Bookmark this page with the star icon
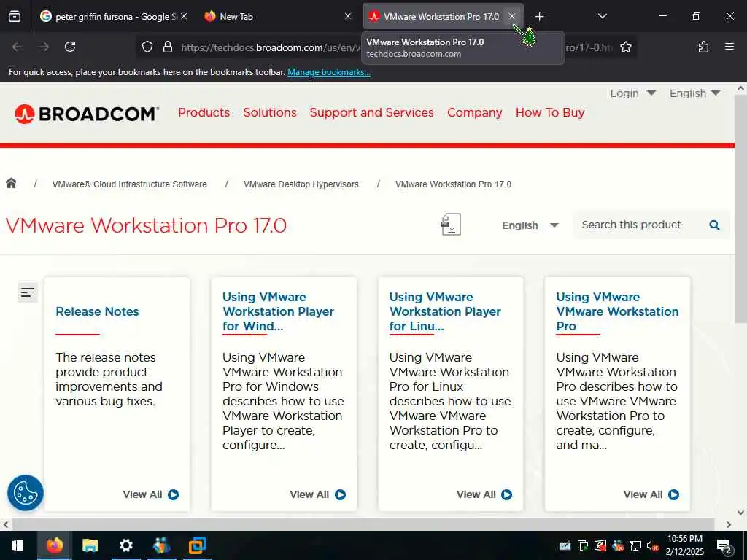Viewport: 747px width, 560px height. pyautogui.click(x=625, y=47)
